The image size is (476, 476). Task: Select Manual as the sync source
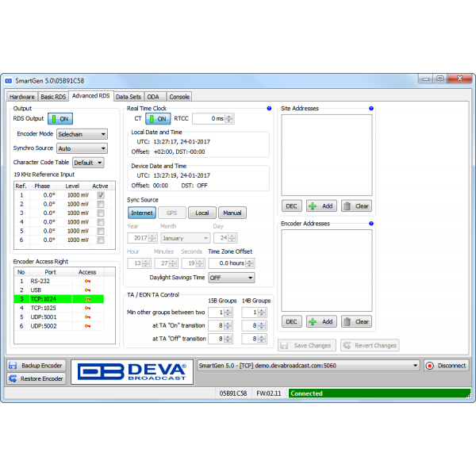click(232, 213)
